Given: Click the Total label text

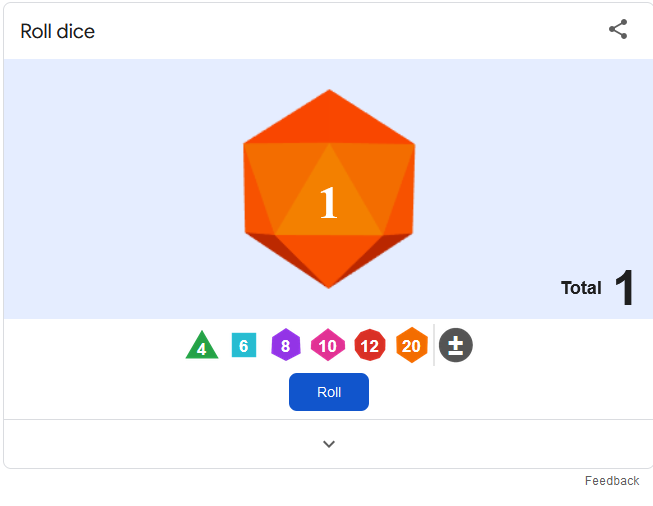Looking at the screenshot, I should pyautogui.click(x=581, y=288).
